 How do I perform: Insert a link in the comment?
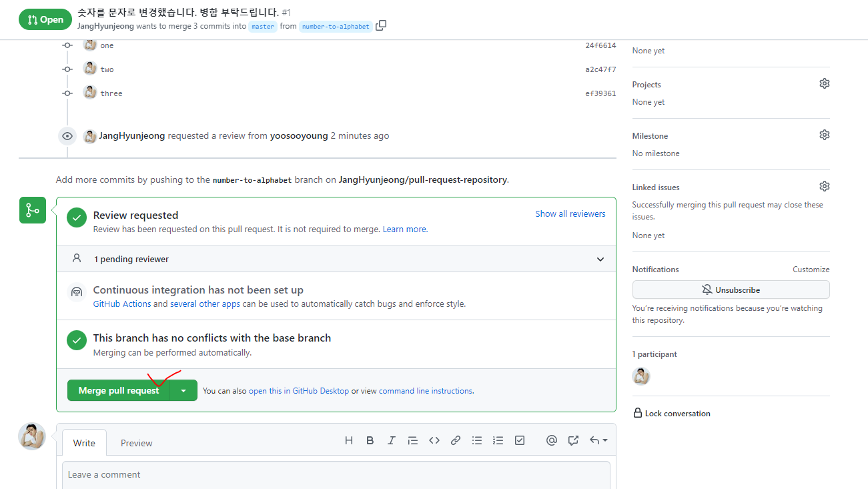pos(456,440)
